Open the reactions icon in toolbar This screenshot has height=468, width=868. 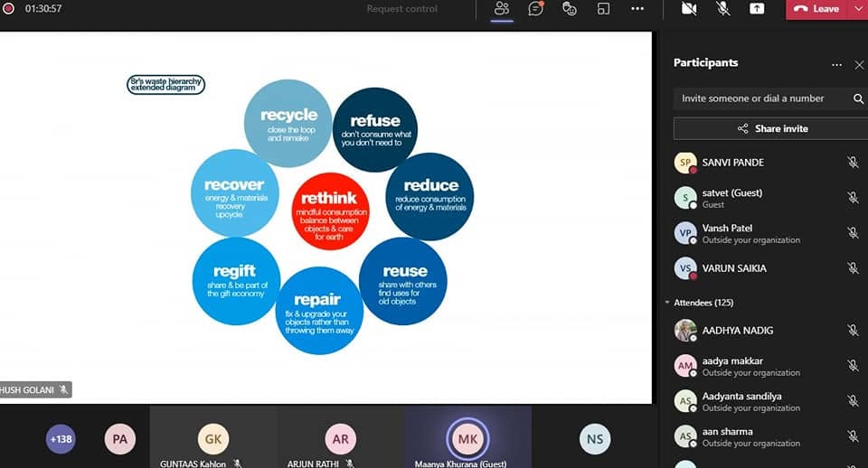pos(569,9)
